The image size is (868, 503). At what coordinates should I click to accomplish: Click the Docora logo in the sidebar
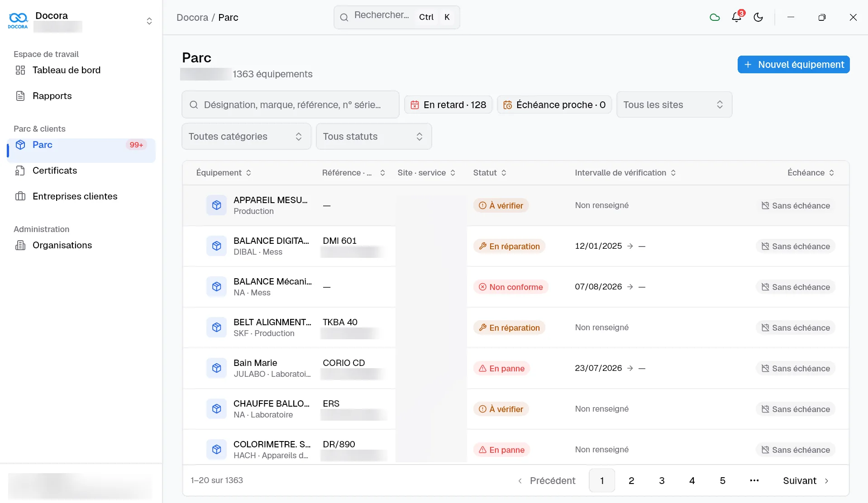click(18, 20)
